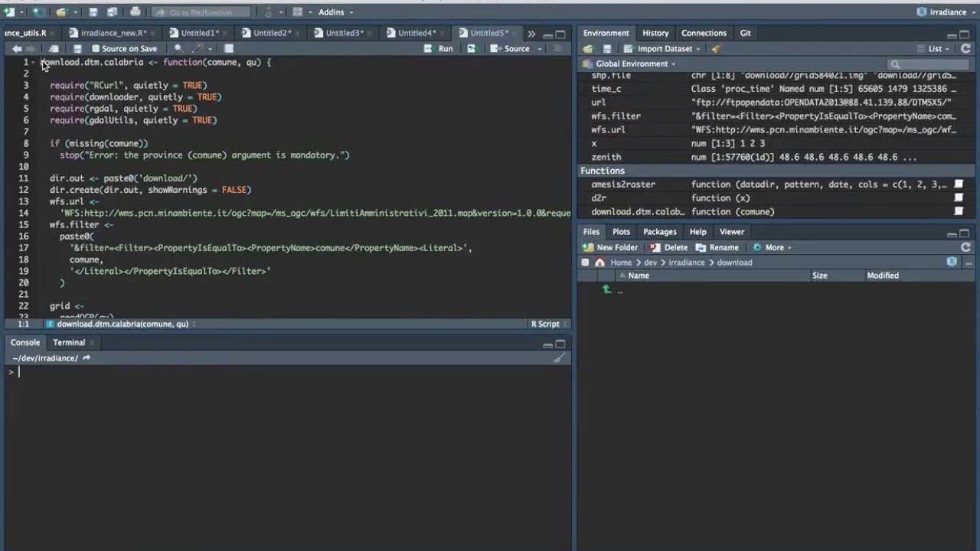Image resolution: width=980 pixels, height=551 pixels.
Task: Click the Environment search field
Action: [929, 64]
